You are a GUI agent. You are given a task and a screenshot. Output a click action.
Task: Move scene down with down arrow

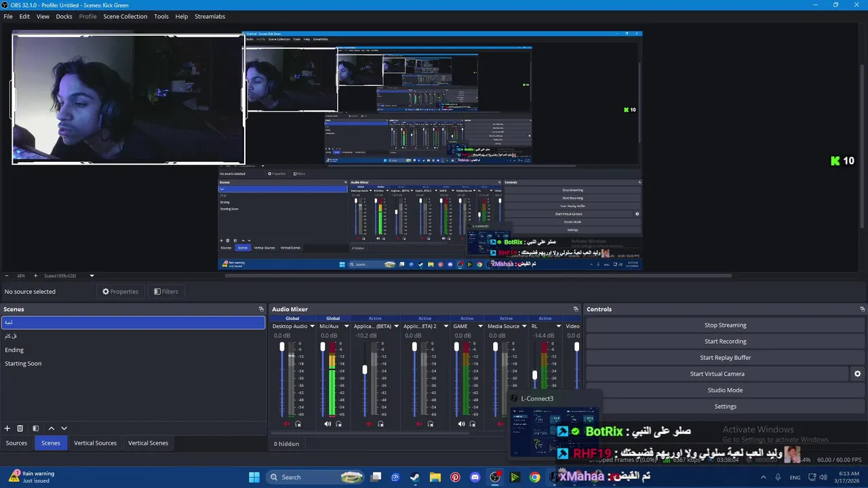point(64,428)
